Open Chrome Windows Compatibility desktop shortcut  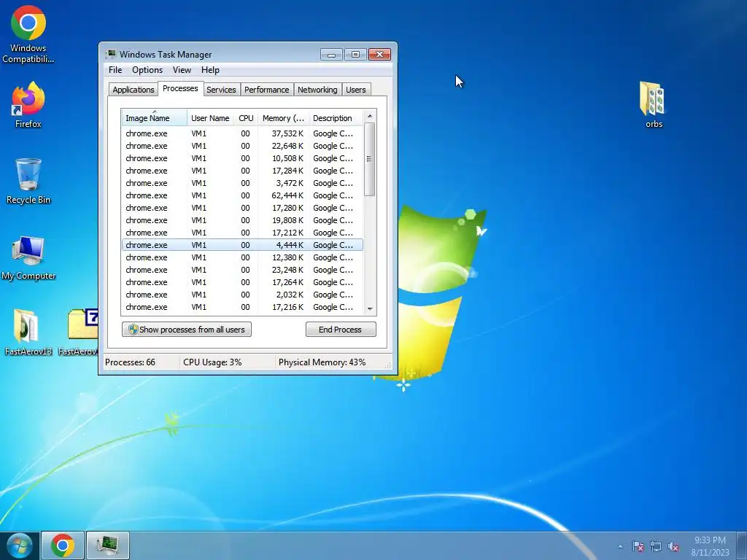pos(28,34)
